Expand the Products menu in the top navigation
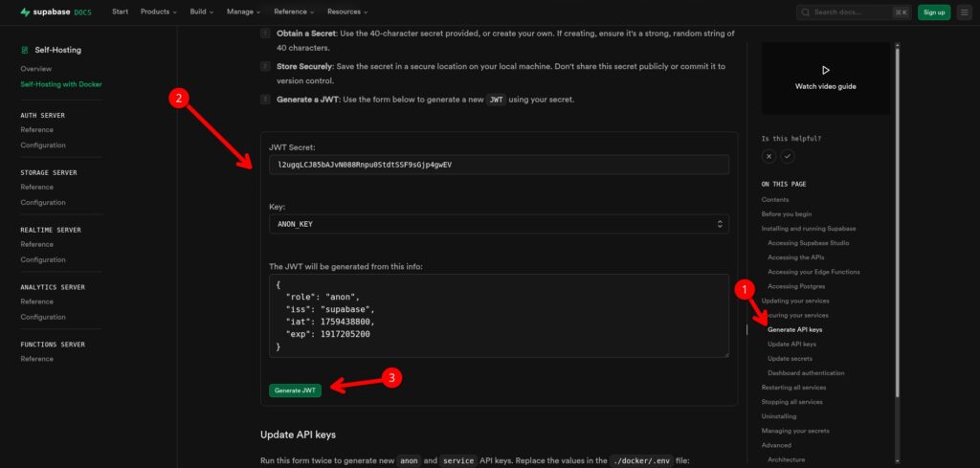980x468 pixels. (x=158, y=11)
